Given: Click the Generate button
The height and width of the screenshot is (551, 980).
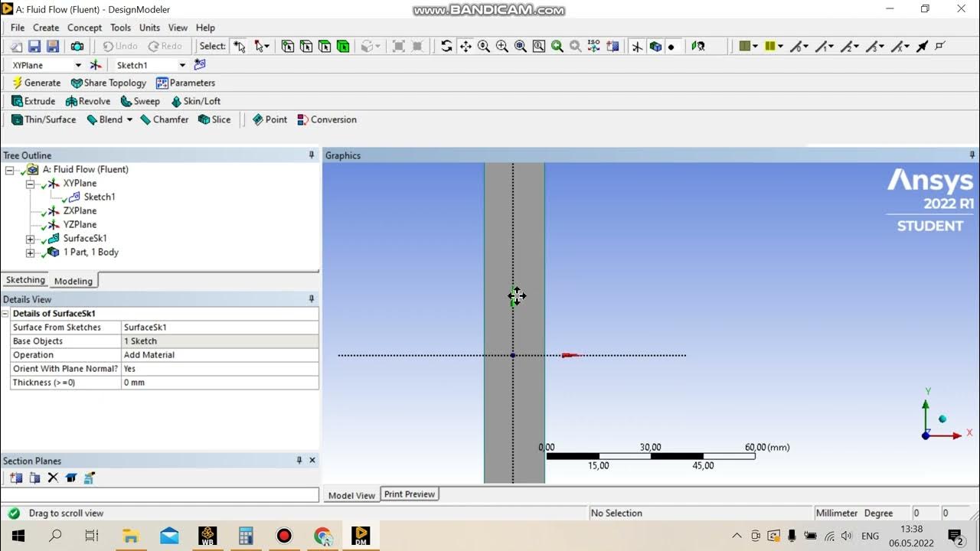Looking at the screenshot, I should [x=36, y=83].
